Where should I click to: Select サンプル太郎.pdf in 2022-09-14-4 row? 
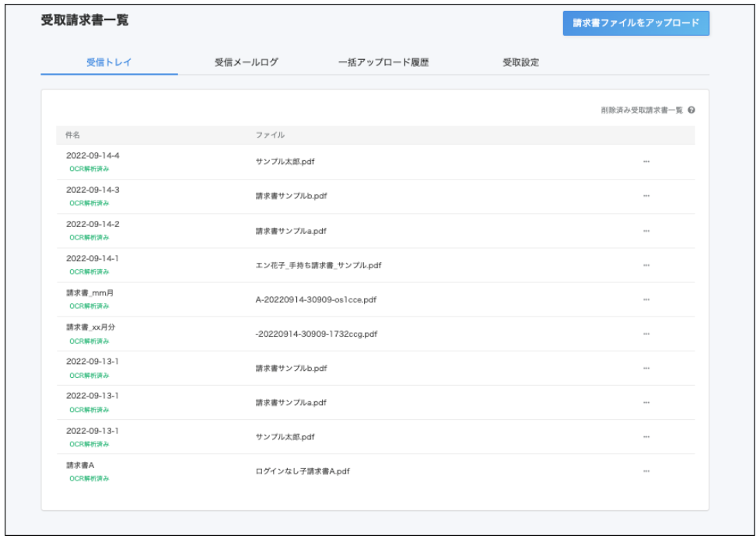coord(285,162)
